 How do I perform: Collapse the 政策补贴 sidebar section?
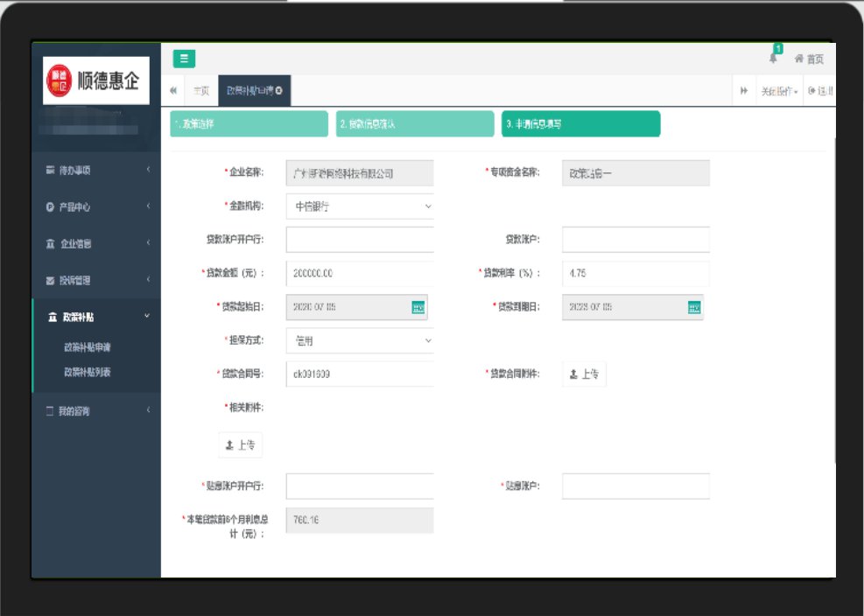(x=96, y=317)
